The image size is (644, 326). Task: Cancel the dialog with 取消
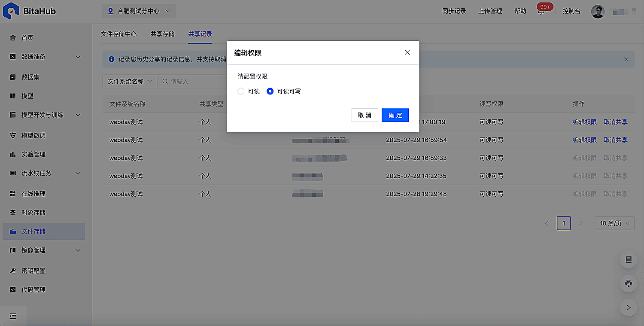(x=365, y=115)
